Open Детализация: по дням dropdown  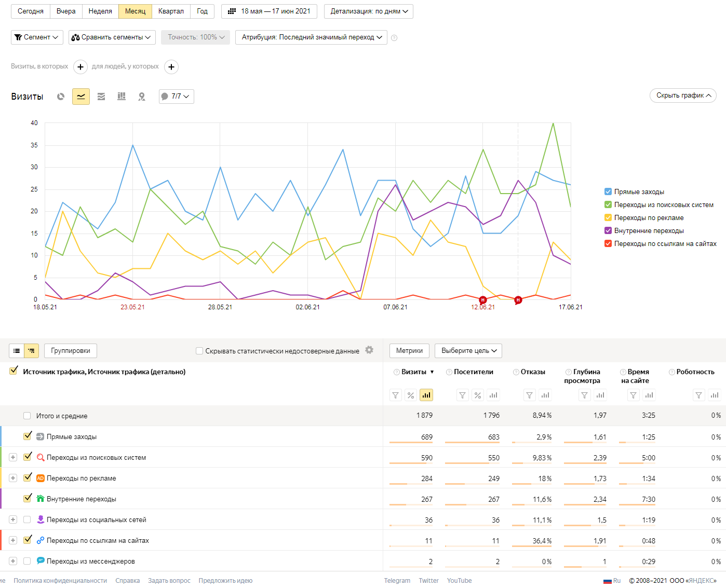click(369, 11)
